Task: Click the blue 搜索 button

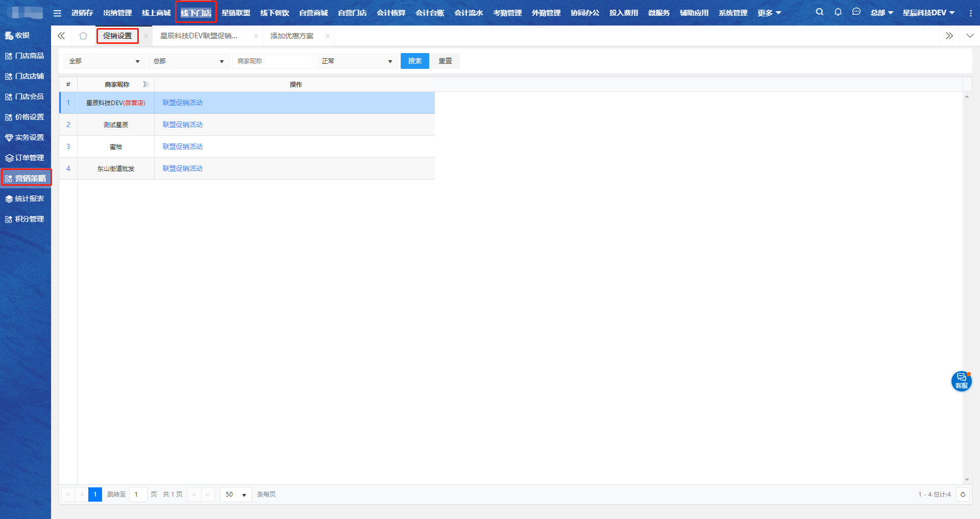Action: 414,61
